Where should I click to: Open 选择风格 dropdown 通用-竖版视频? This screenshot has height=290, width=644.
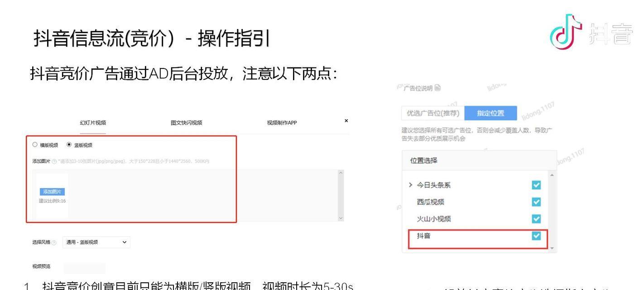click(96, 242)
